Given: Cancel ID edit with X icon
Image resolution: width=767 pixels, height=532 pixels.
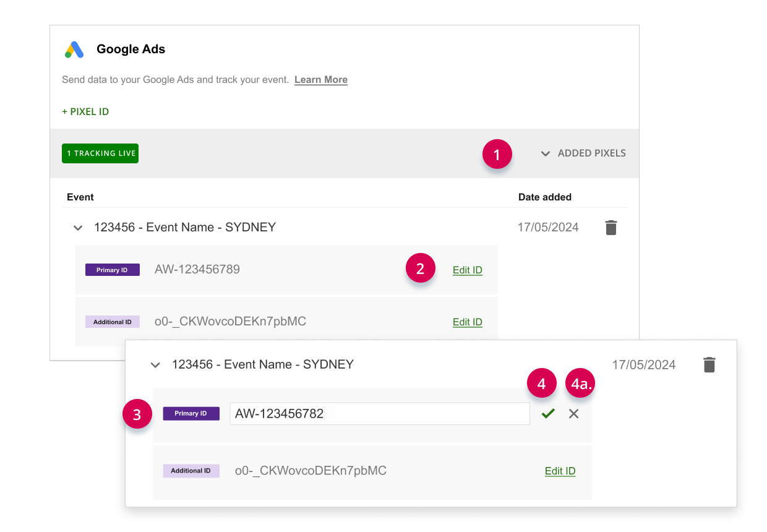Looking at the screenshot, I should point(574,414).
